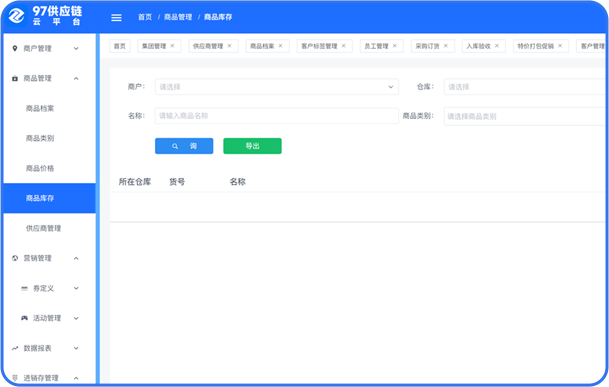Click the 数据报表 chart icon
The width and height of the screenshot is (609, 387).
coord(15,348)
